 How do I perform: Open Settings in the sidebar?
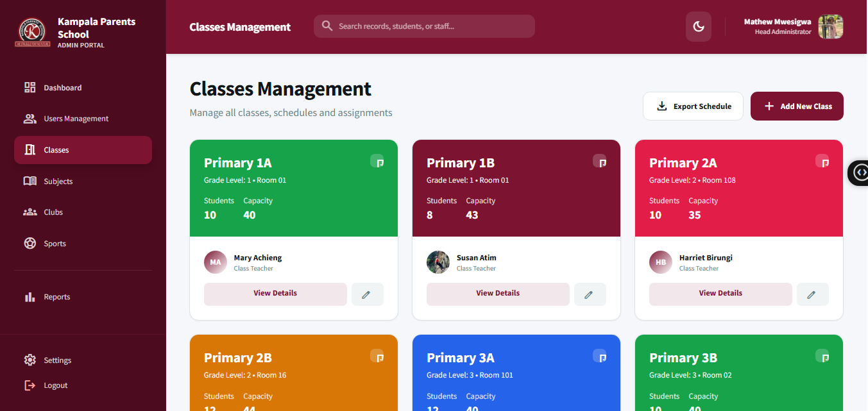(x=57, y=360)
